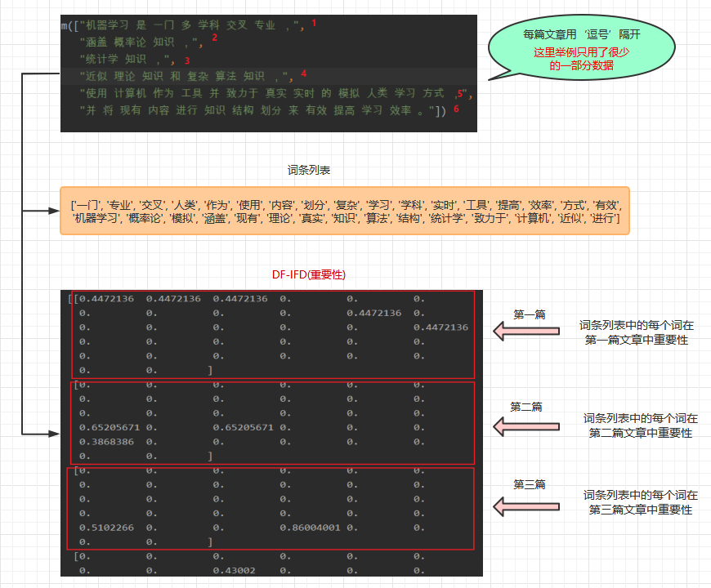
Task: Click '一门' at the start of orange list
Action: pos(87,205)
